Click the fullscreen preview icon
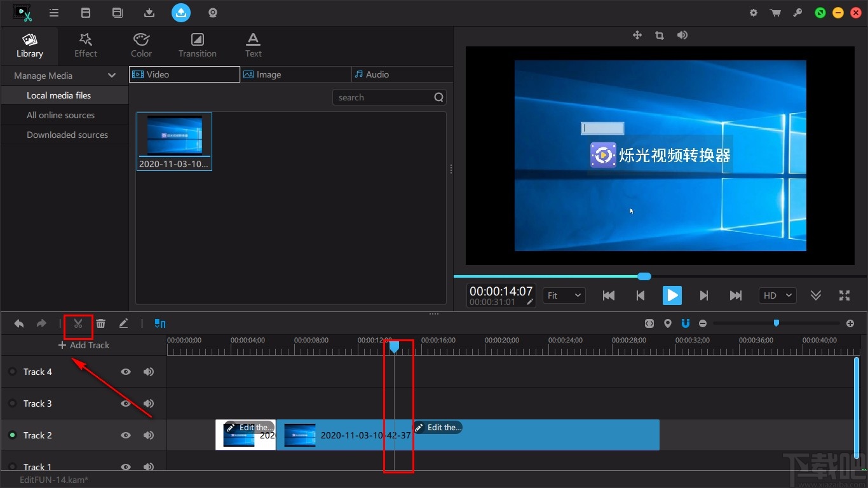 point(844,295)
